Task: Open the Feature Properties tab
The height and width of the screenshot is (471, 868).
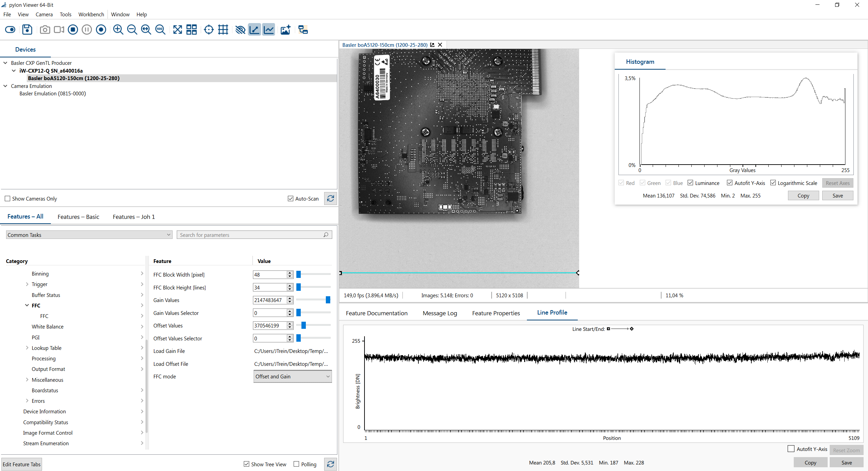Action: coord(496,313)
